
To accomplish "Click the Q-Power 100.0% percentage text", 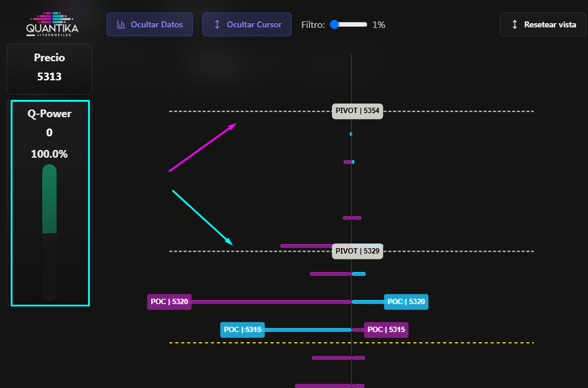I will (49, 154).
